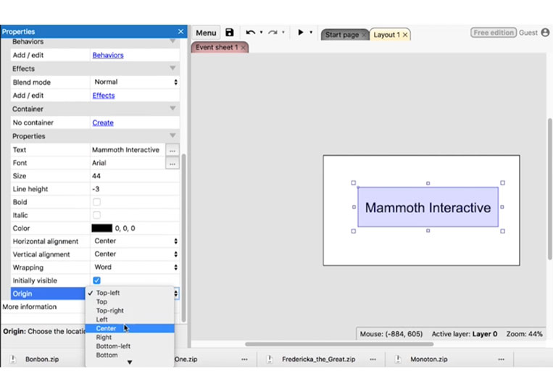Edit the Size value 44
Viewport: 553px width, 392px height.
click(x=135, y=176)
